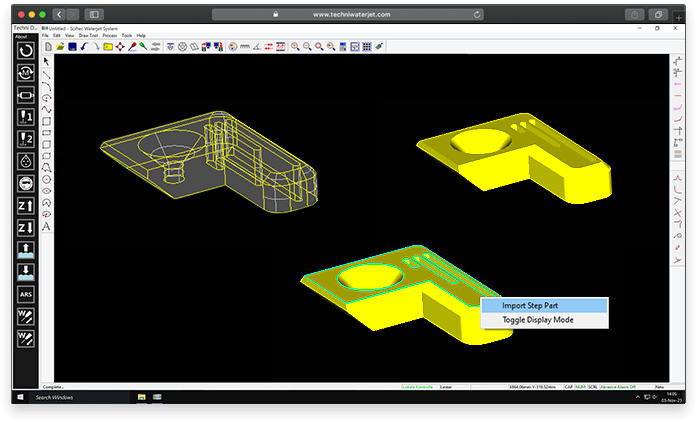The image size is (697, 422).
Task: Click the Z down arrow sidebar button
Action: click(x=26, y=228)
